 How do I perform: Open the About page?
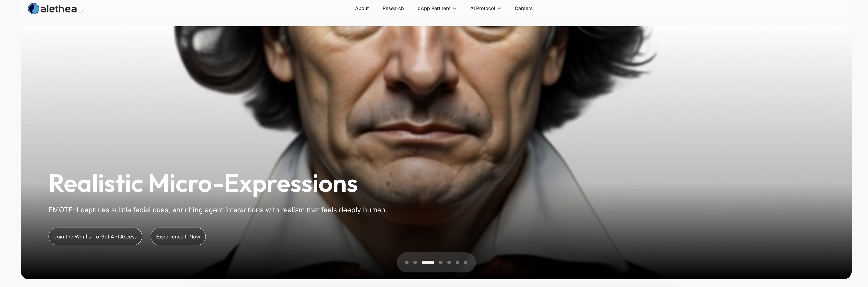pos(362,8)
